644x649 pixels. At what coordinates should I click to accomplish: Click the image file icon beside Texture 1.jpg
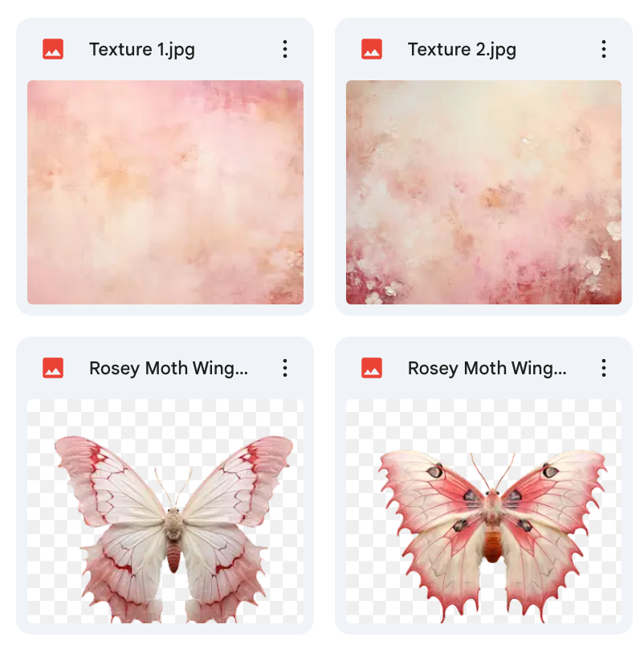pos(53,49)
